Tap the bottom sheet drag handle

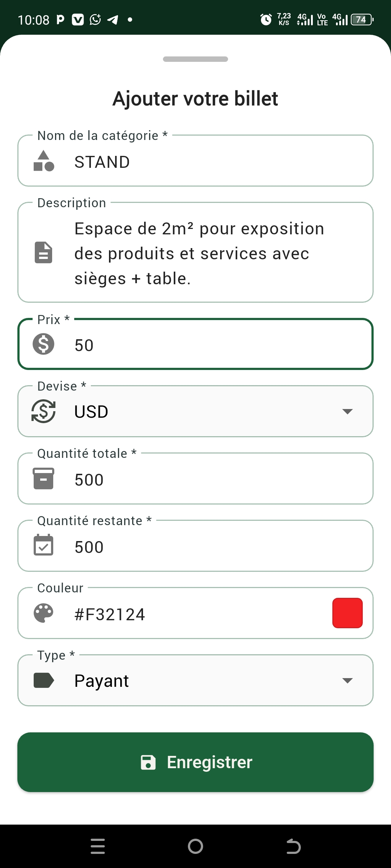pos(195,59)
